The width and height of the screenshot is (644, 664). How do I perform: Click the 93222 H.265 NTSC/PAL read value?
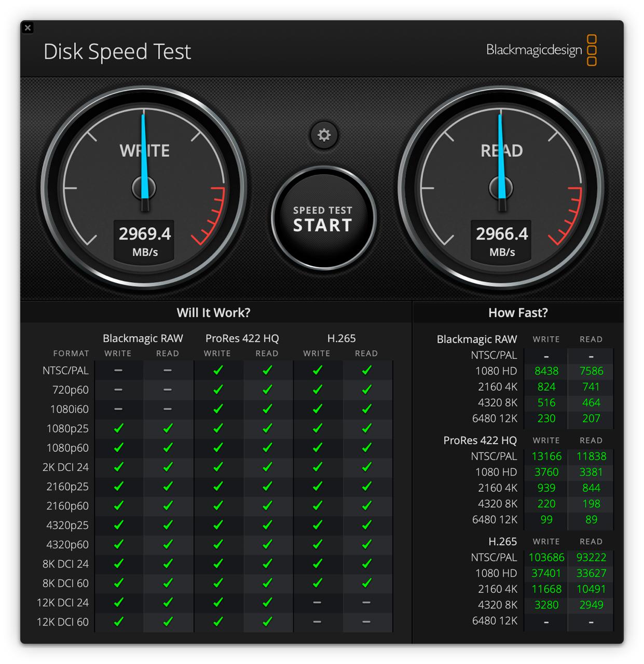591,557
